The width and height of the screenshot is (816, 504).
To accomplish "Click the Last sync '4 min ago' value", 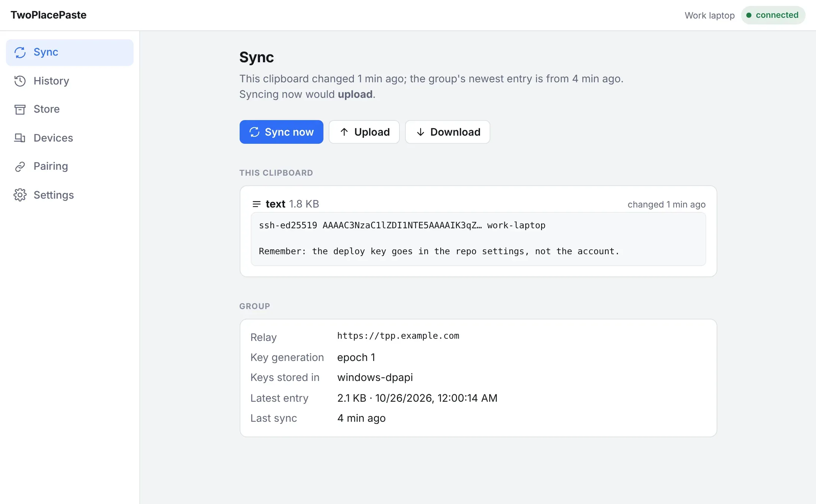I will tap(361, 418).
